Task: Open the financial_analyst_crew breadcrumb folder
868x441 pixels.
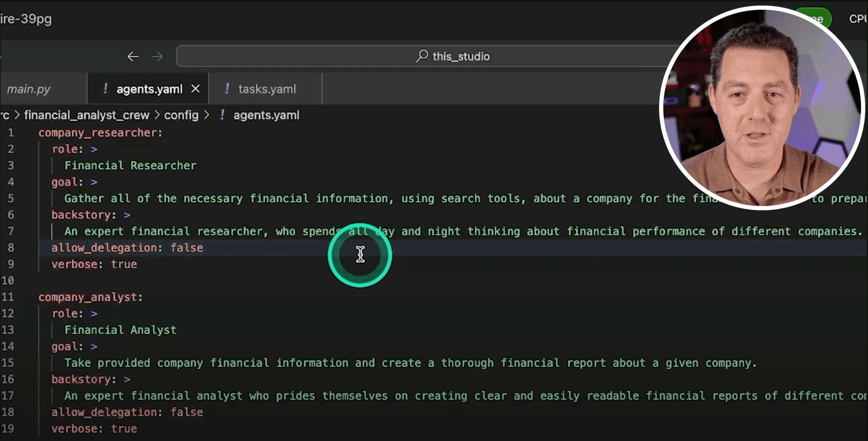Action: [87, 115]
